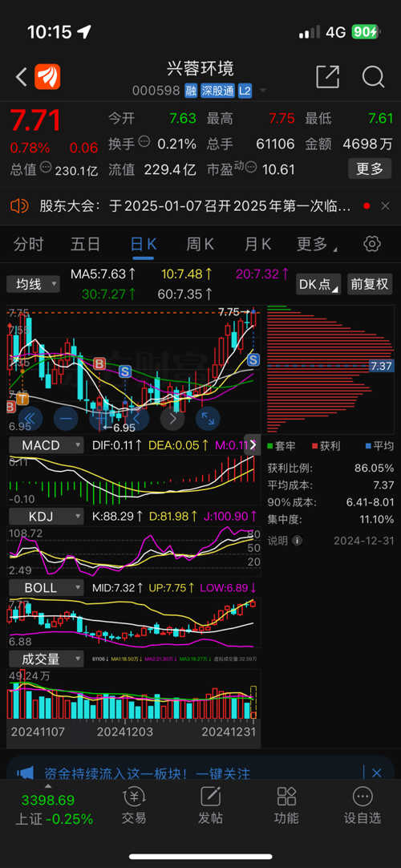Open 资金持续流入这一板块 banner link
Screen dimensions: 401x868
(147, 773)
